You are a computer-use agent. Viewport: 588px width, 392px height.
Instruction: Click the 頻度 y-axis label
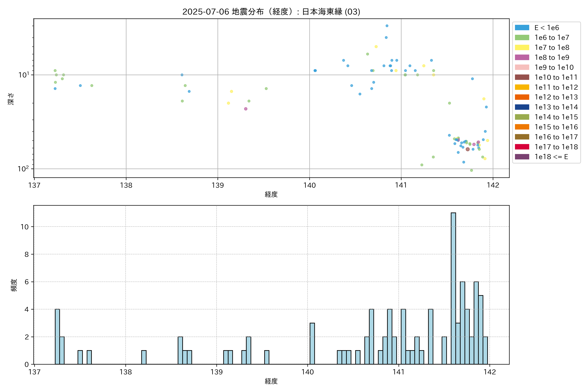(14, 285)
